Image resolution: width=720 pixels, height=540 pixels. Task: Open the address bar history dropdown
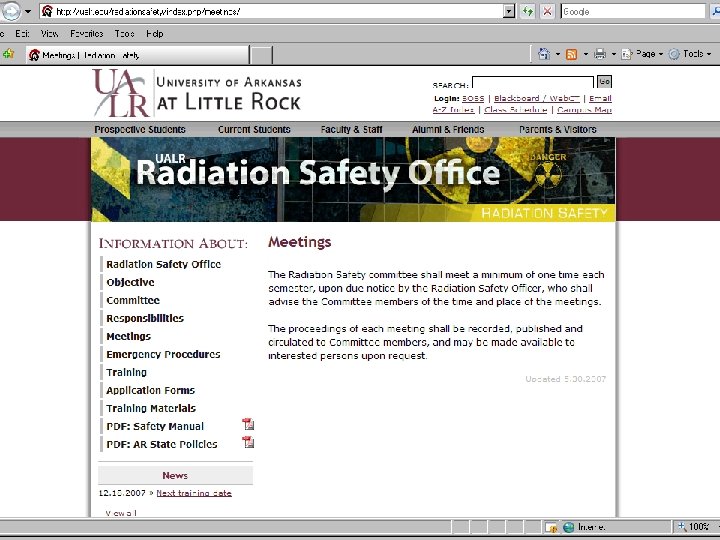click(509, 11)
